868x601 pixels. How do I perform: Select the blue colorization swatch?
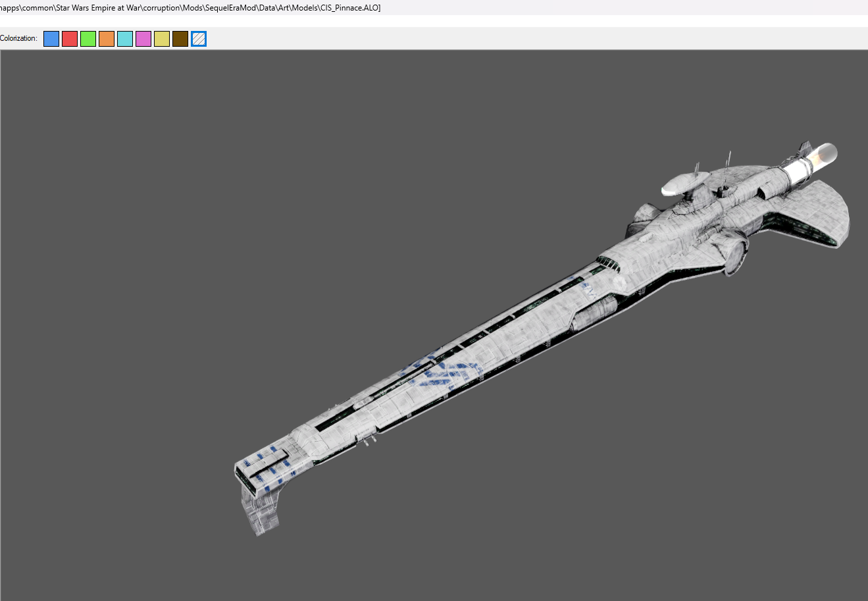click(x=51, y=39)
